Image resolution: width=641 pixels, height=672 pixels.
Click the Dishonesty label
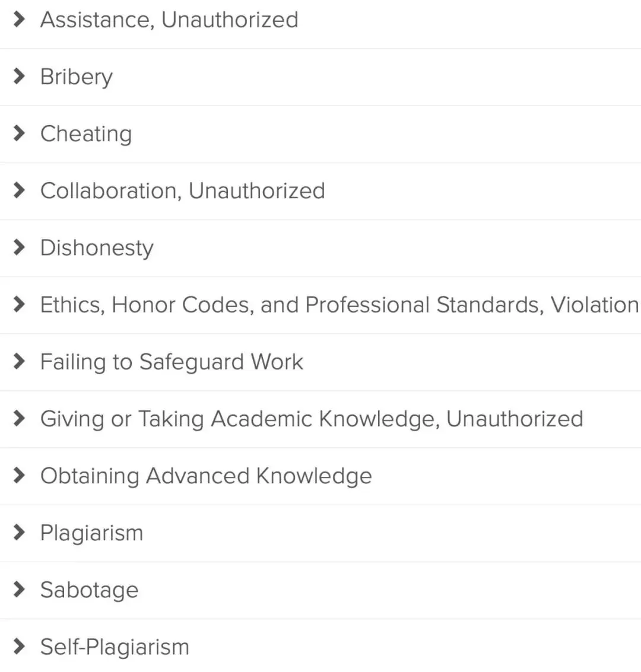(97, 248)
